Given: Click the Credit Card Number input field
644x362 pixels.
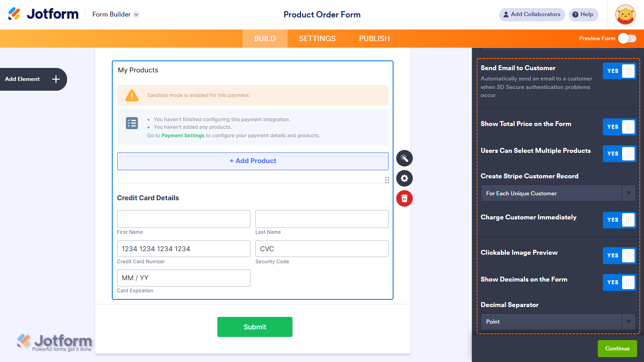Looking at the screenshot, I should point(183,248).
